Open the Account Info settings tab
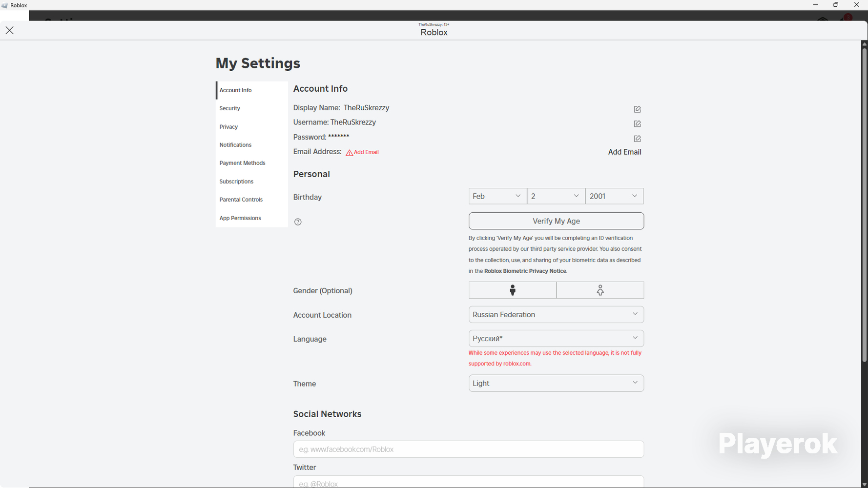The image size is (868, 488). pos(252,90)
